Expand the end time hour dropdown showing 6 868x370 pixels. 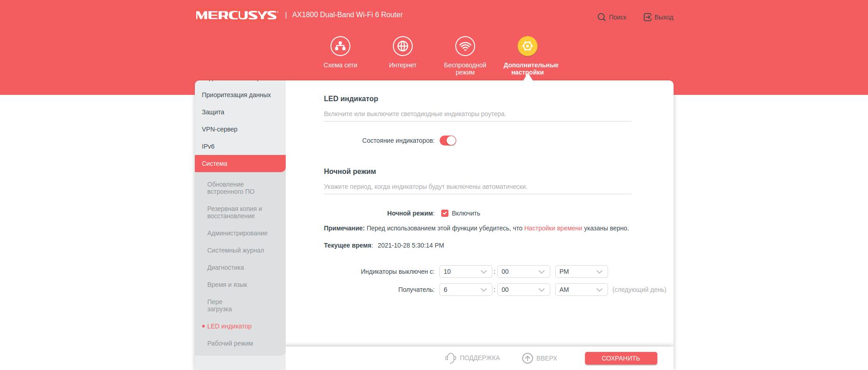tap(465, 290)
